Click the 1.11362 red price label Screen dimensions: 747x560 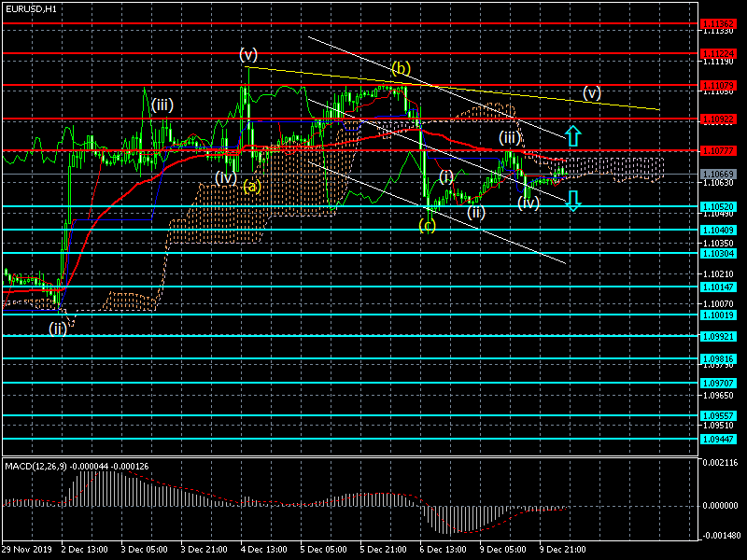(x=718, y=23)
